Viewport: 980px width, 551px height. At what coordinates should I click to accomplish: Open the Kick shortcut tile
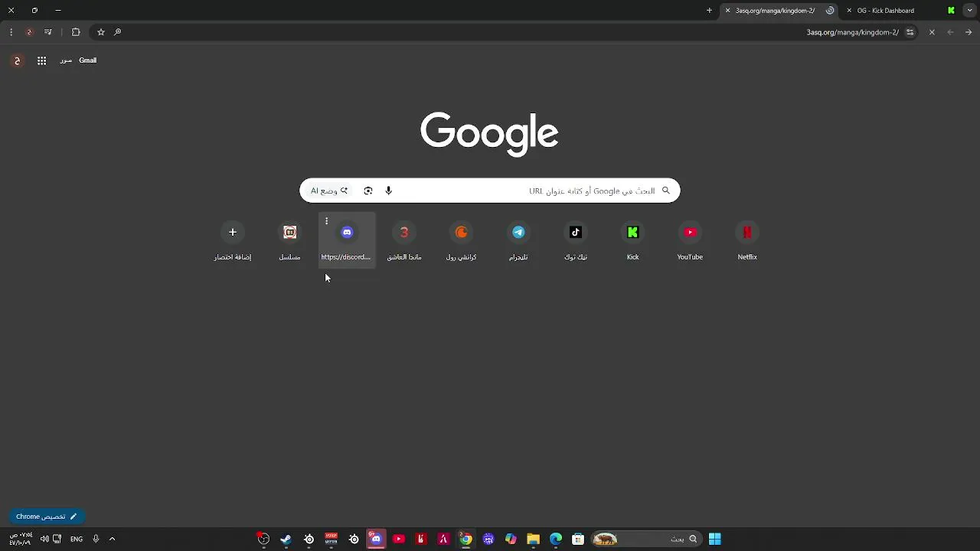pos(632,240)
